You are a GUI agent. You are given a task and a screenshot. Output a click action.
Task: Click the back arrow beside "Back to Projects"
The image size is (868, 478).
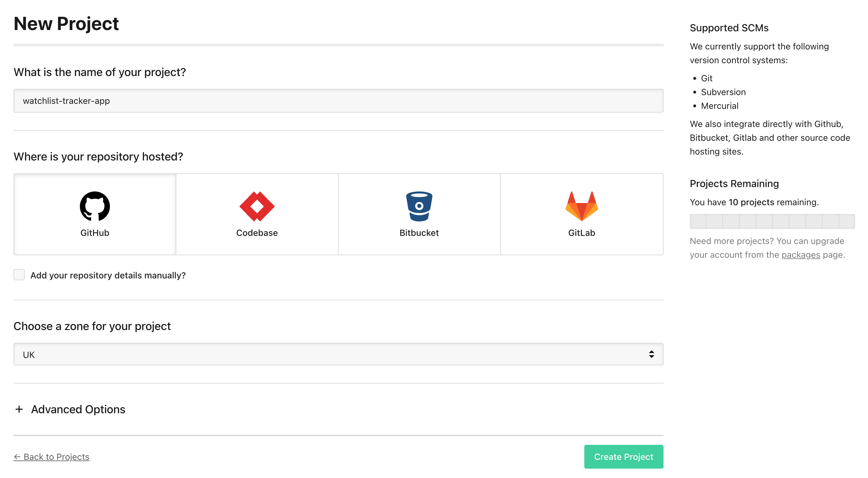[18, 456]
